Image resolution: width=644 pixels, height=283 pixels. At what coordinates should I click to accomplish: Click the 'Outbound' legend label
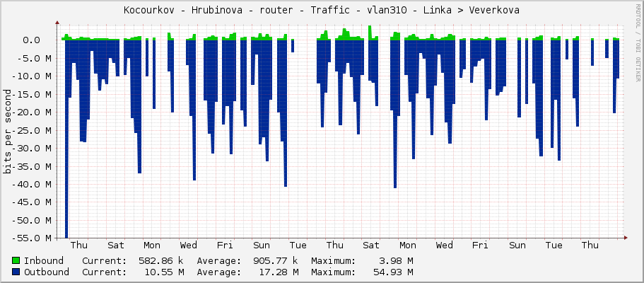tap(47, 272)
